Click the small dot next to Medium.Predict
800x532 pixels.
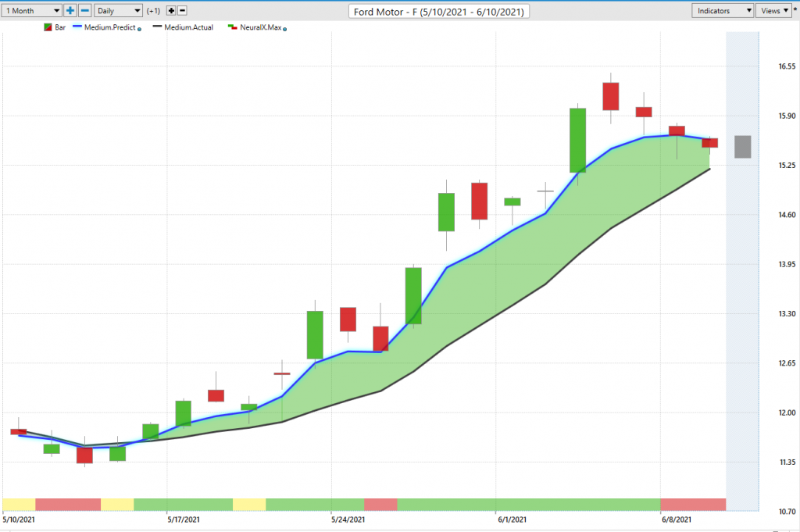(139, 29)
